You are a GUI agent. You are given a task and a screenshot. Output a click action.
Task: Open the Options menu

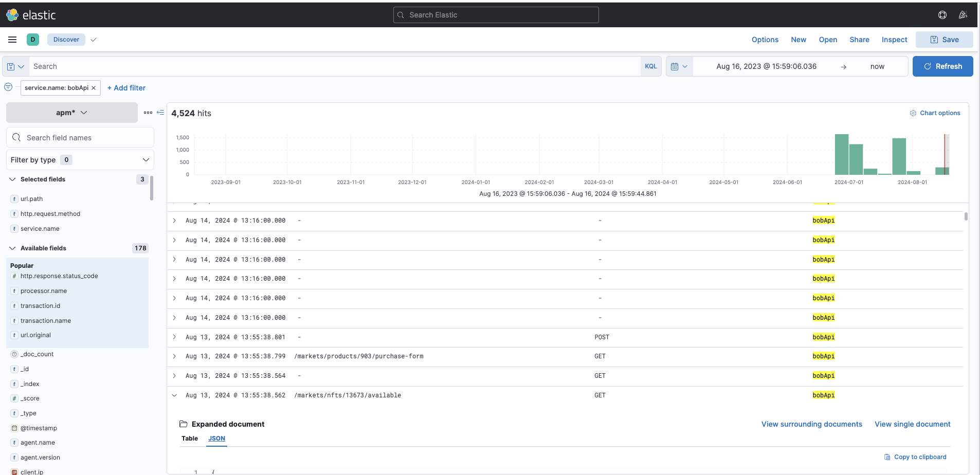pyautogui.click(x=765, y=40)
